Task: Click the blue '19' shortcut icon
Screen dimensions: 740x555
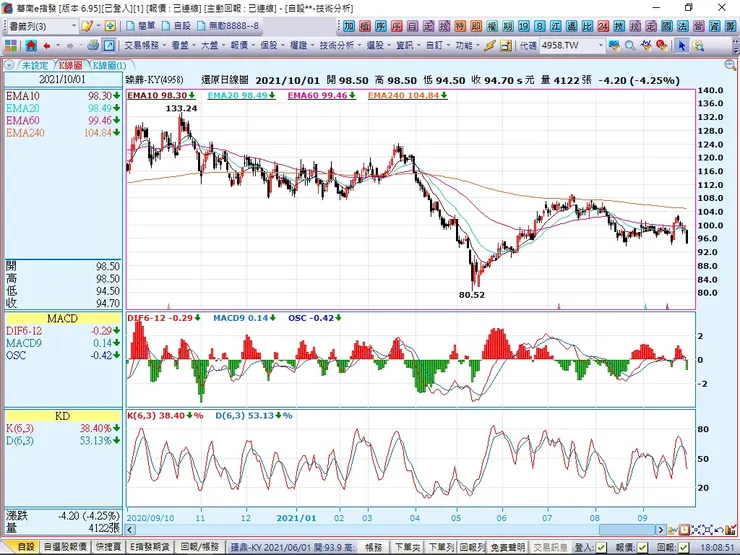Action: 524,26
